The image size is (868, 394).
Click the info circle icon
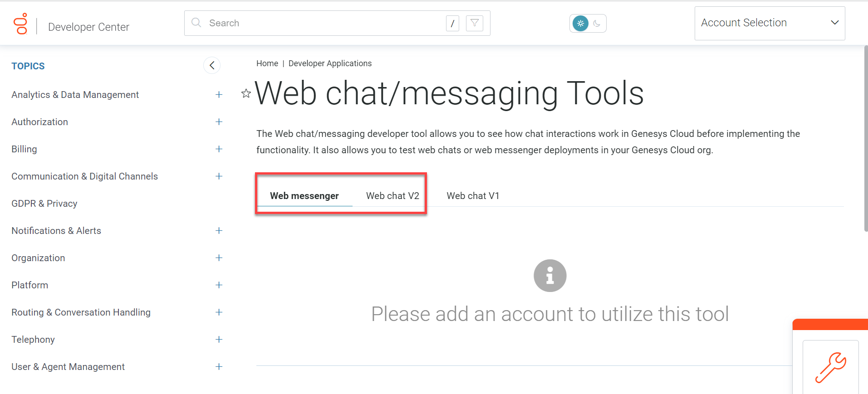click(549, 276)
